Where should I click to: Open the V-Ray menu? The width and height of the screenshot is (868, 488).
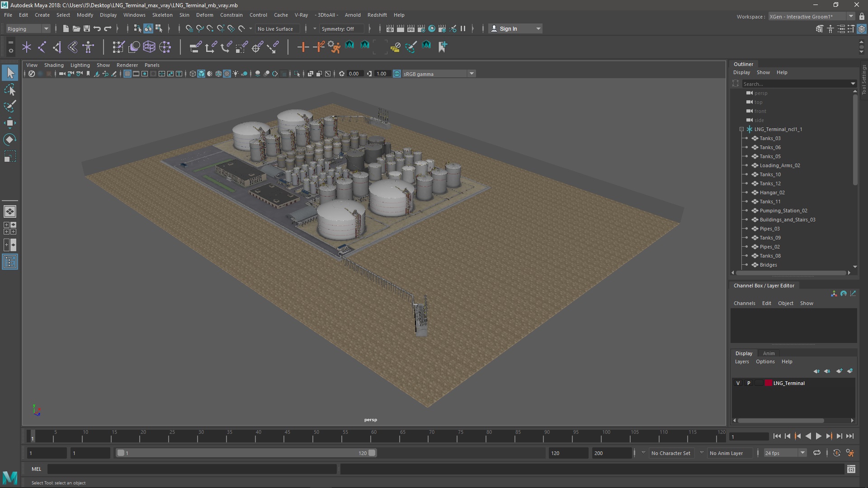click(301, 15)
